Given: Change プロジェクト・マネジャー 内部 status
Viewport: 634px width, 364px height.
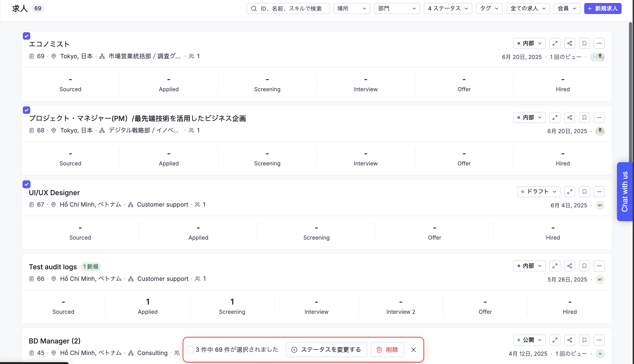Looking at the screenshot, I should [529, 117].
